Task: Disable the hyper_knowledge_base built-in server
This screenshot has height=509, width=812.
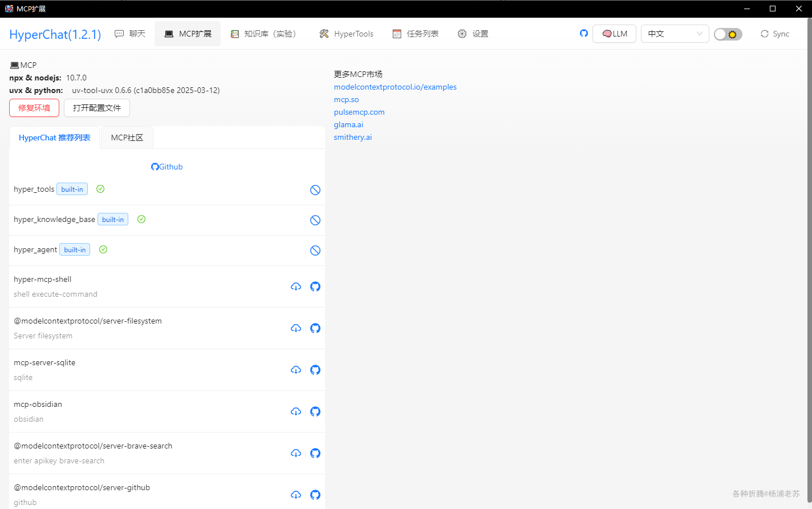Action: [315, 220]
